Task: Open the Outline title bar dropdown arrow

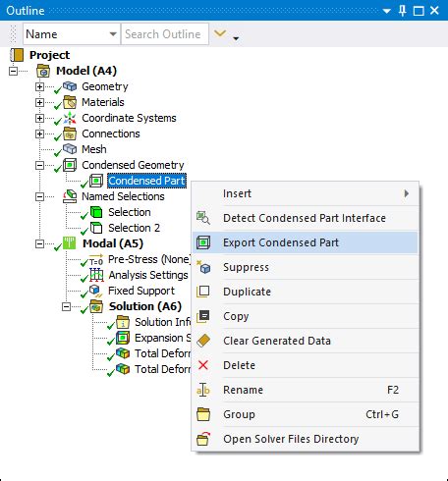Action: 387,11
